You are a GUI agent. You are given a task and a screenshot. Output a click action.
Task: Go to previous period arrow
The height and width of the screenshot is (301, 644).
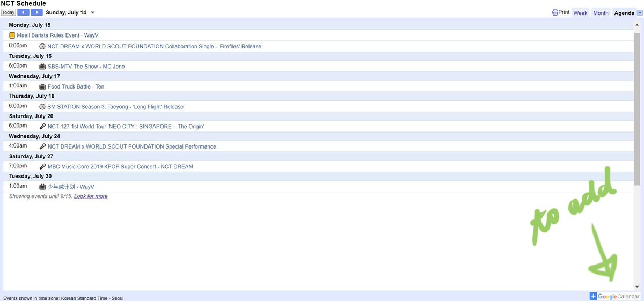(23, 12)
